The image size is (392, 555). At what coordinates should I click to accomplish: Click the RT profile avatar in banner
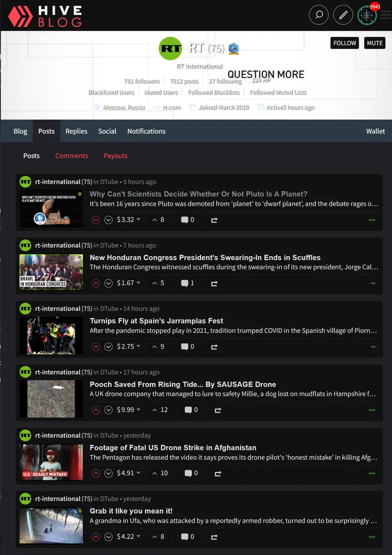170,48
